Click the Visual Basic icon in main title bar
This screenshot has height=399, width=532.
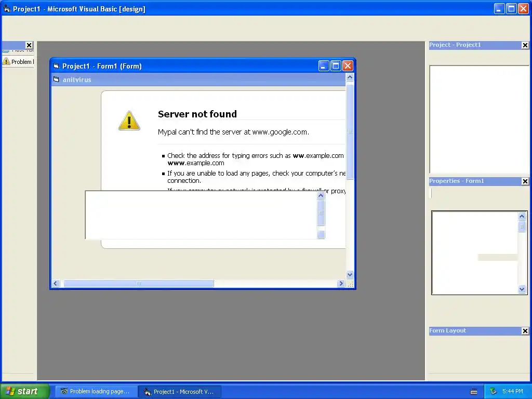[6, 9]
